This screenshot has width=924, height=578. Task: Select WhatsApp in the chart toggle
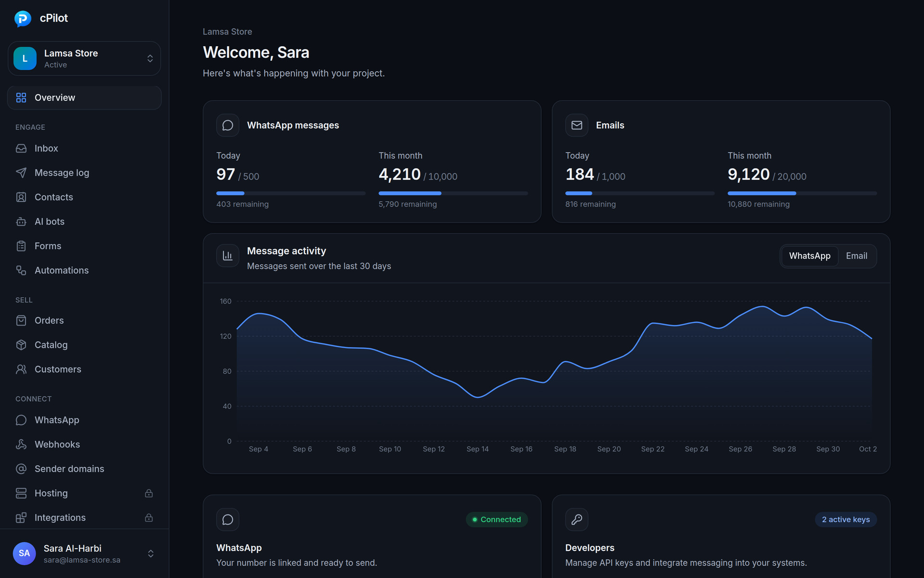coord(809,256)
